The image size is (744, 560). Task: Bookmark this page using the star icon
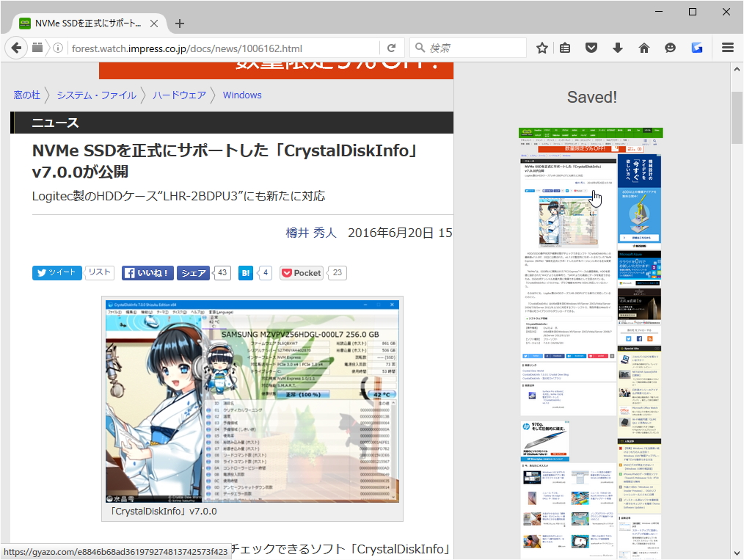click(x=541, y=47)
